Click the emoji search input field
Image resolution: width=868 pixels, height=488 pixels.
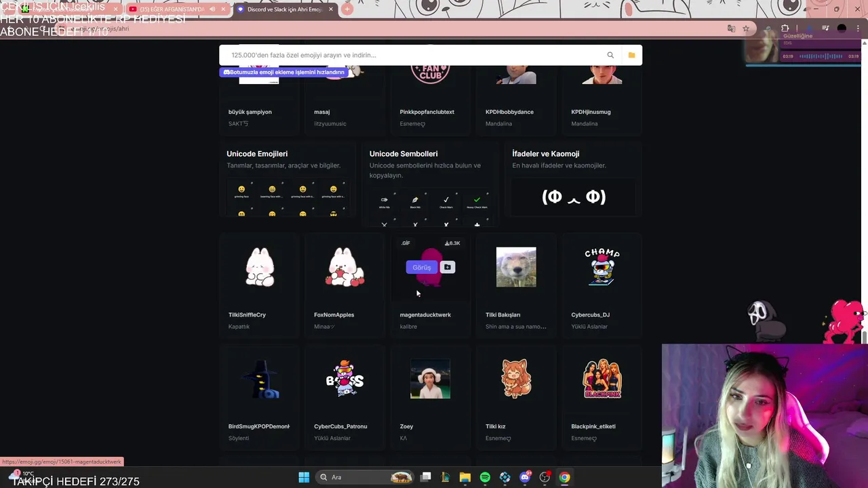[414, 55]
